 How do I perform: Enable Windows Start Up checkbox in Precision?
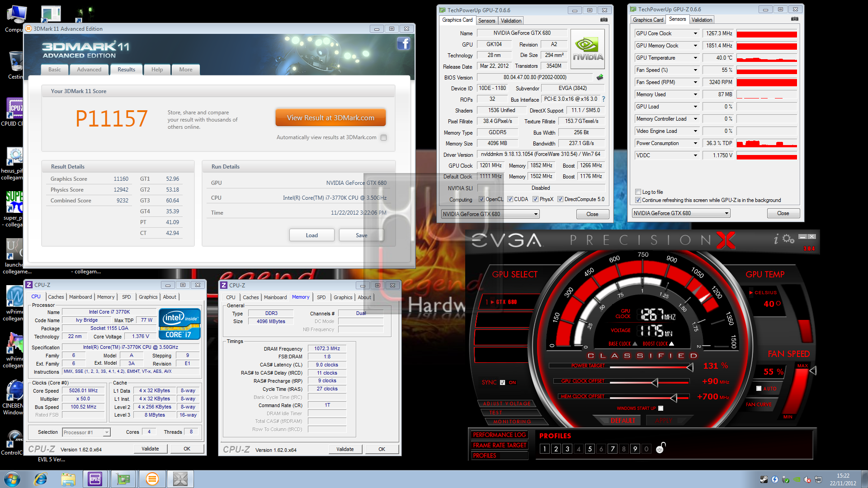[x=661, y=408]
